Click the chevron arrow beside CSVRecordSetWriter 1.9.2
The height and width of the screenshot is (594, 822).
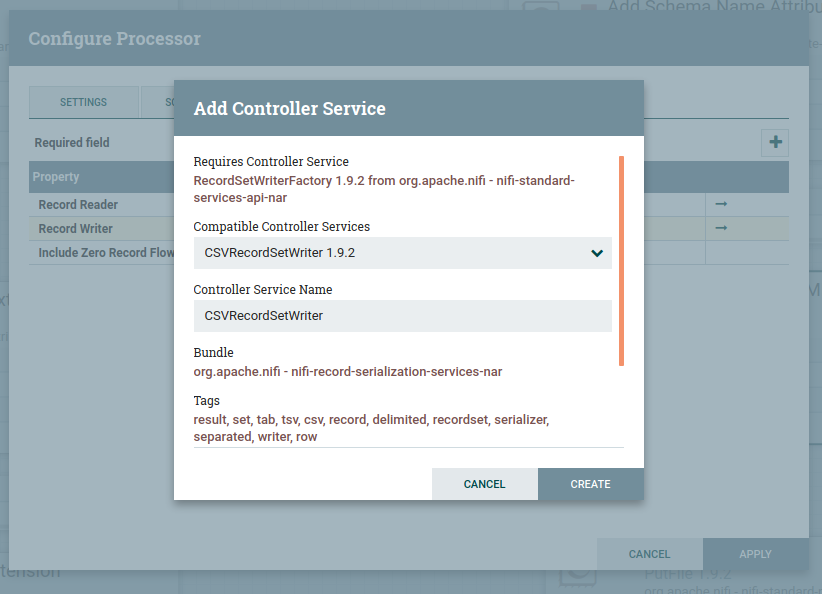597,253
